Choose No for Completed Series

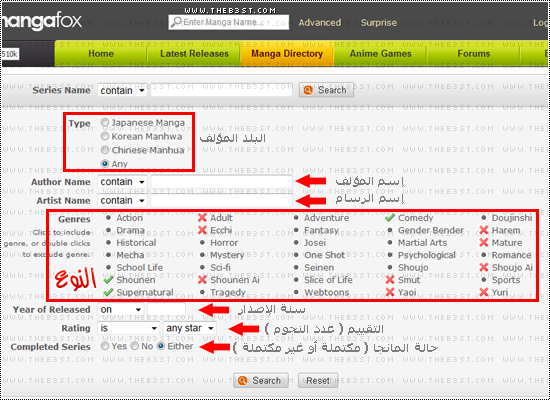[x=134, y=346]
